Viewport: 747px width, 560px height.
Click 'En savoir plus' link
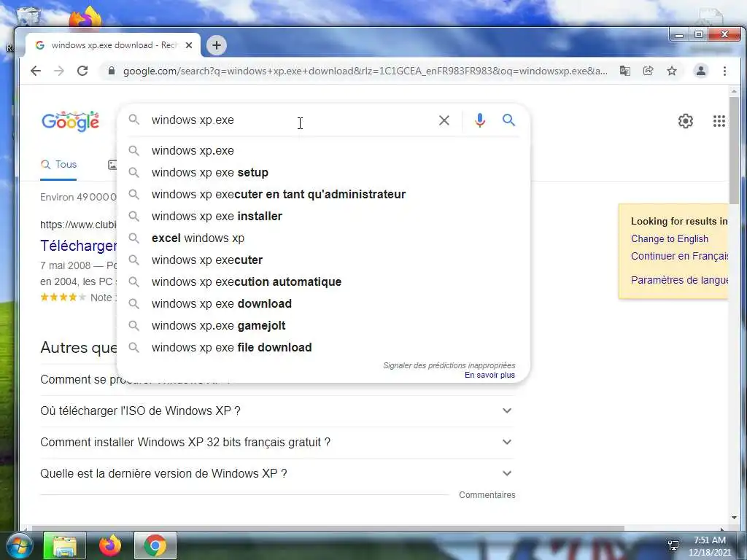coord(489,376)
